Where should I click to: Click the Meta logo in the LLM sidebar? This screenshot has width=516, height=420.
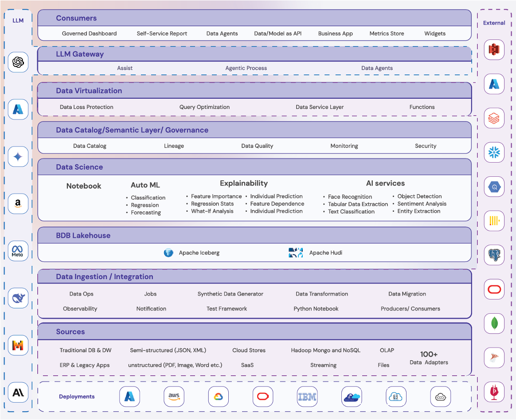coord(18,251)
